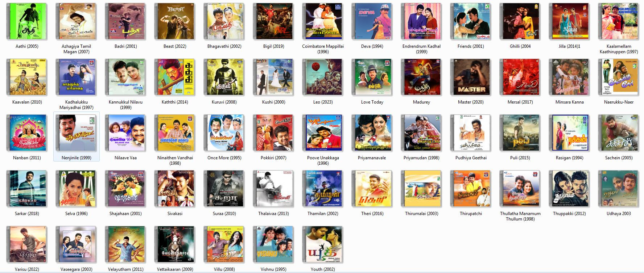Select the Jilla (2014)1 folder icon
The width and height of the screenshot is (644, 273).
point(569,22)
